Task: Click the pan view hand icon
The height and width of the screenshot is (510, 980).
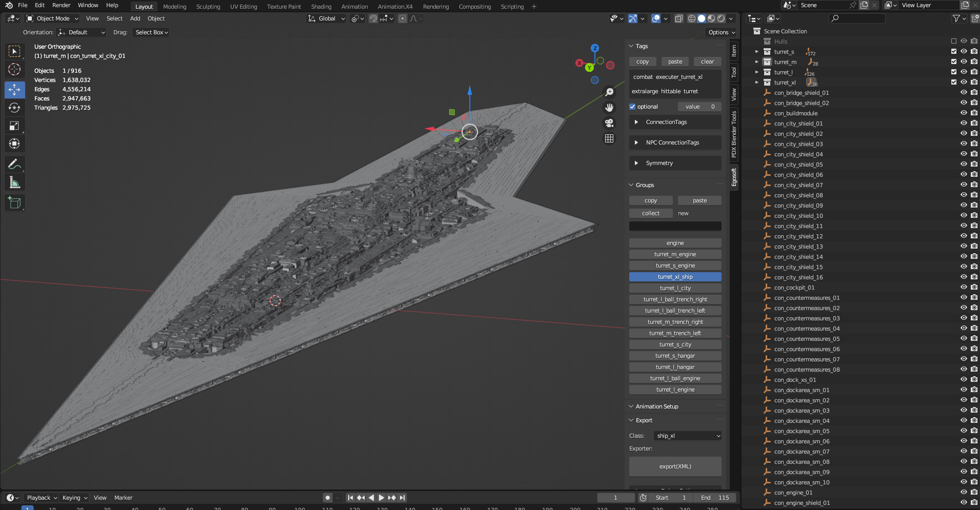Action: point(609,108)
